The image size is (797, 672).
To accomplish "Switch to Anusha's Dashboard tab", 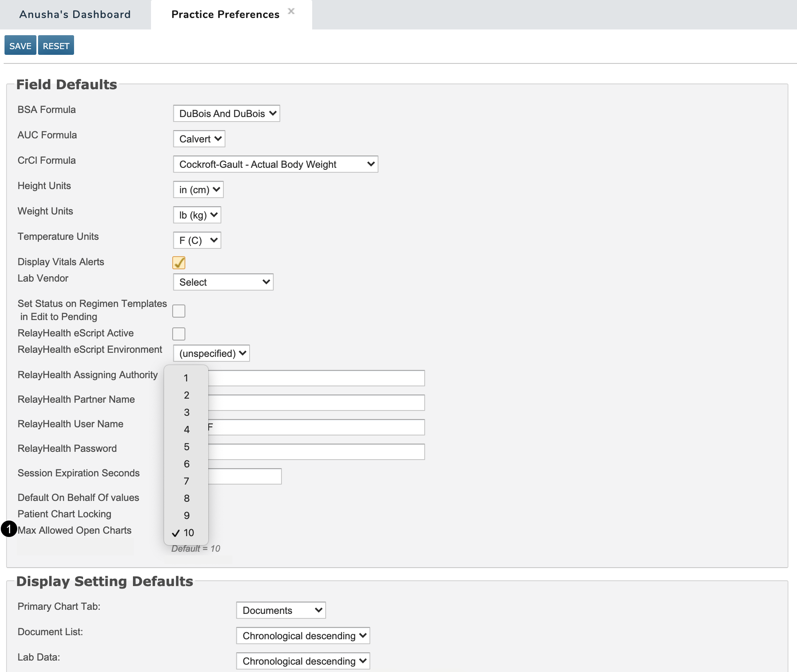I will pos(75,15).
